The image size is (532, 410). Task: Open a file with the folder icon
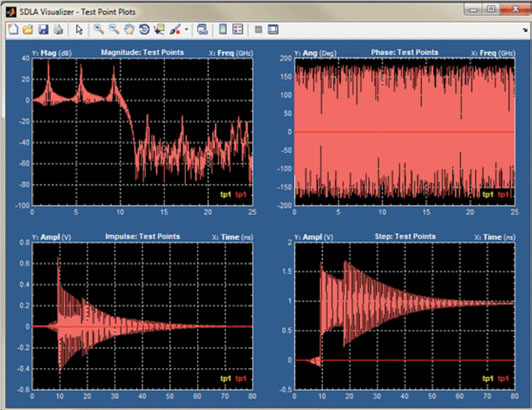[28, 30]
